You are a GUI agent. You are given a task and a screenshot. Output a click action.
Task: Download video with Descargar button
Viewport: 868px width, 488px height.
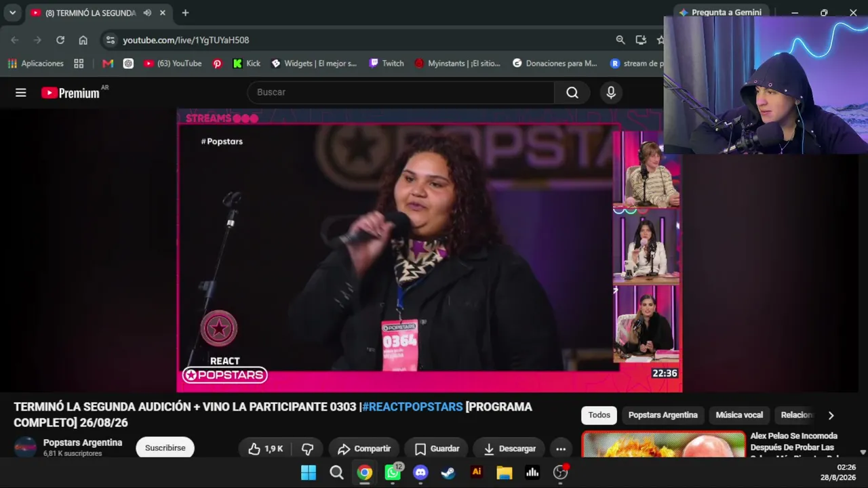(x=509, y=449)
